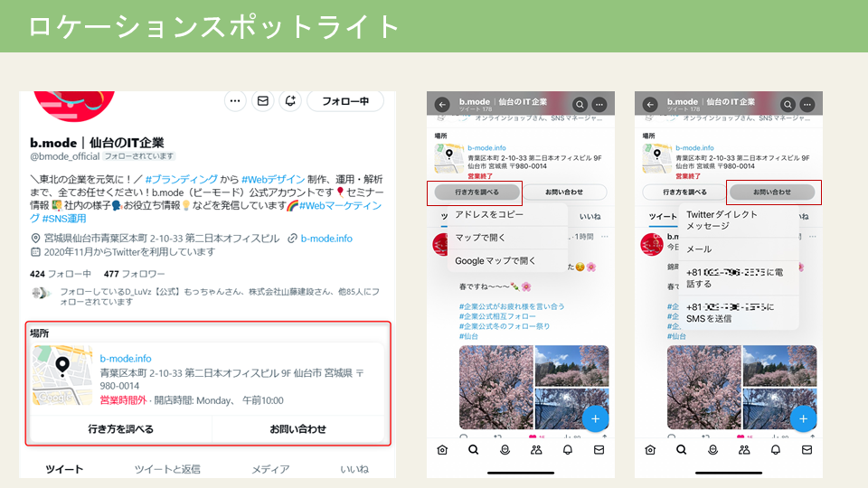
Task: Tap search icon in right phone header
Action: (788, 104)
